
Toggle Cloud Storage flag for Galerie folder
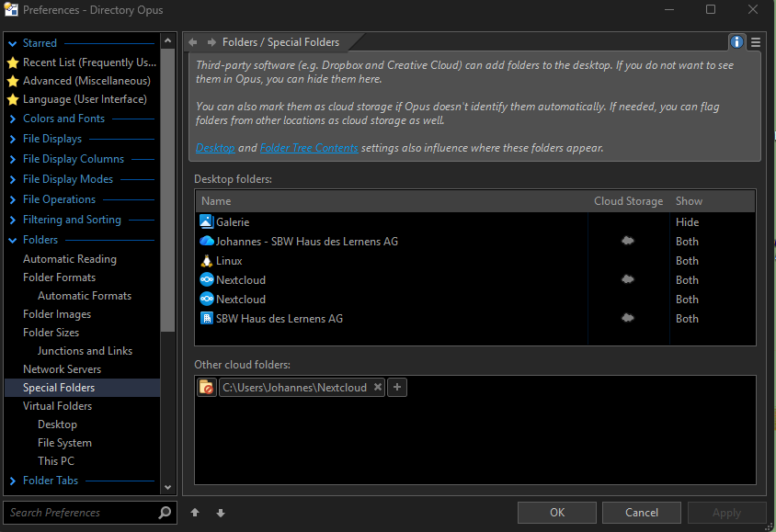[628, 222]
